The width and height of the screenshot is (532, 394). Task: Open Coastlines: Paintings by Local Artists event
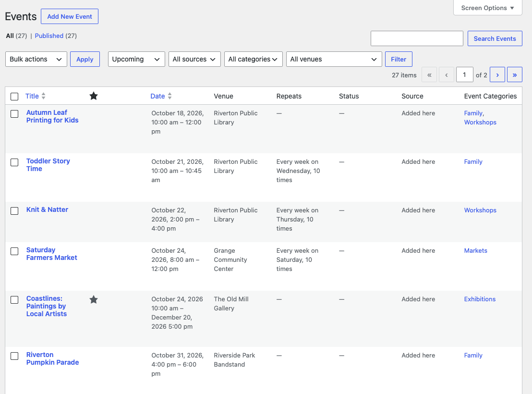pyautogui.click(x=47, y=306)
